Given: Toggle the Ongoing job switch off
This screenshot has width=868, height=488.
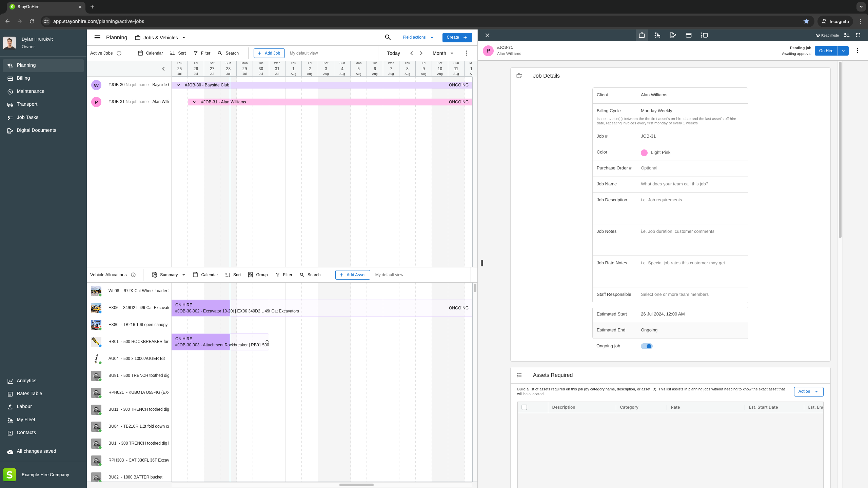Looking at the screenshot, I should click(x=646, y=346).
